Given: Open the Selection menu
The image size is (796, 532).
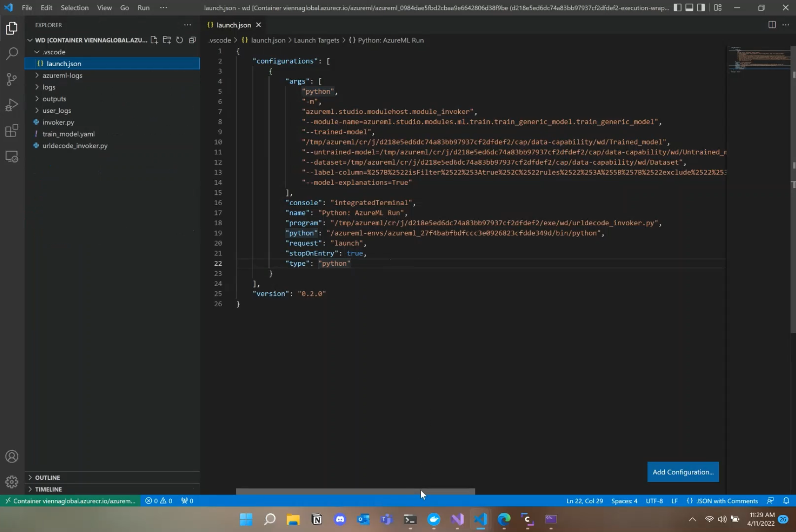Looking at the screenshot, I should pos(74,7).
